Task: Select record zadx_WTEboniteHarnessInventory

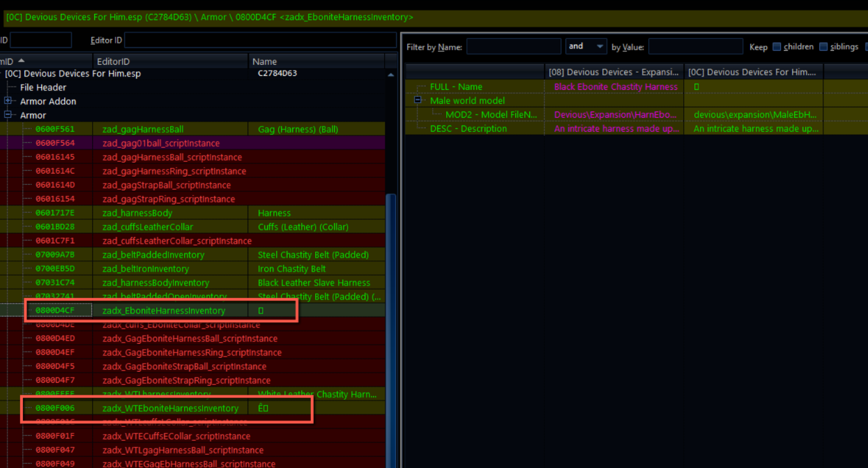Action: (192, 408)
